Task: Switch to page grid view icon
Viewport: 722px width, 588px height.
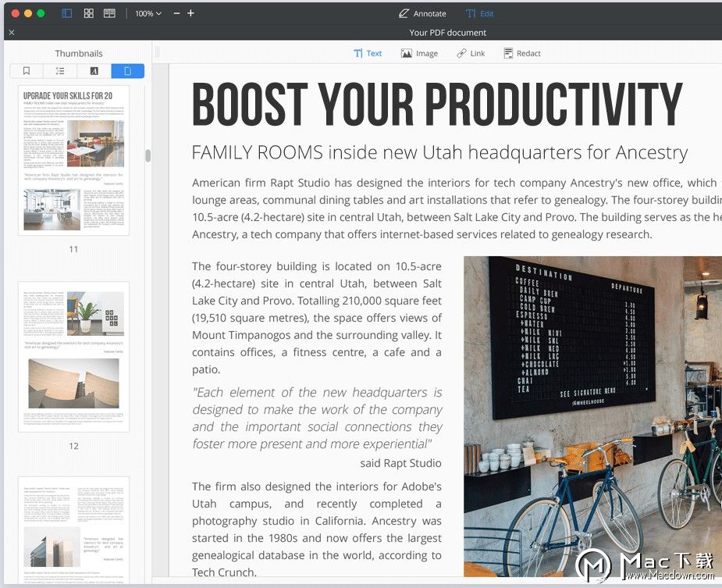Action: point(88,13)
